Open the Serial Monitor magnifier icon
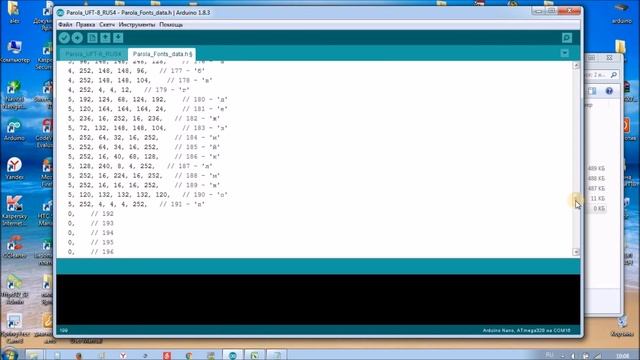The height and width of the screenshot is (360, 640). pos(567,38)
